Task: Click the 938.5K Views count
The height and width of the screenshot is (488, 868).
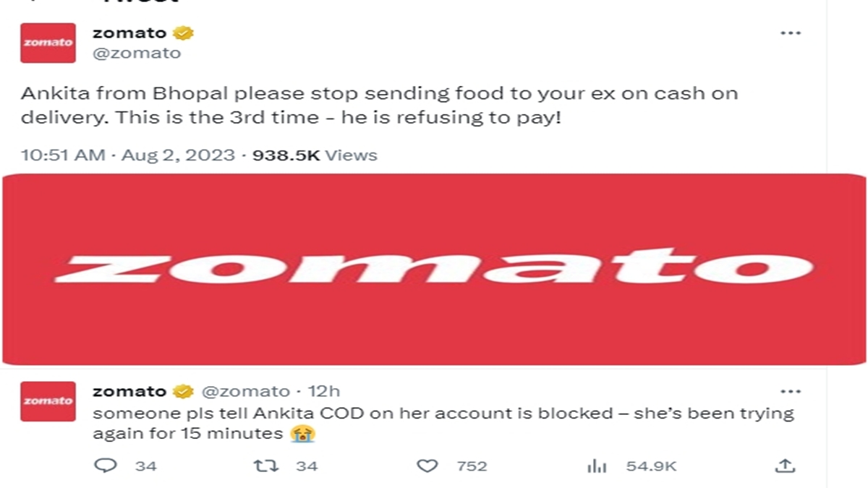Action: coord(314,155)
